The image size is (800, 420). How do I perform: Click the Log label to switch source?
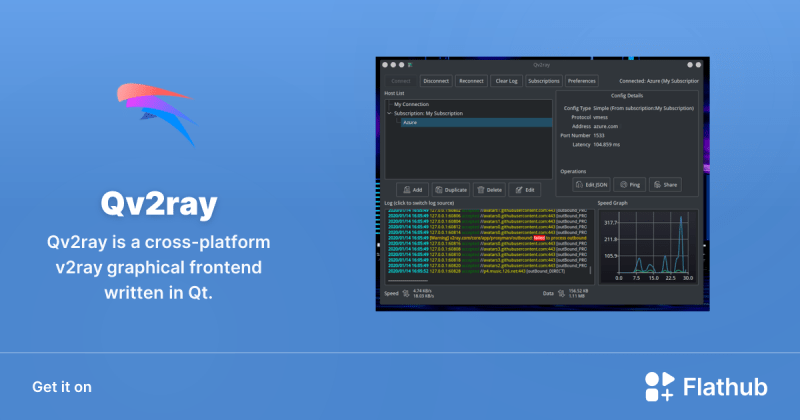(x=419, y=203)
